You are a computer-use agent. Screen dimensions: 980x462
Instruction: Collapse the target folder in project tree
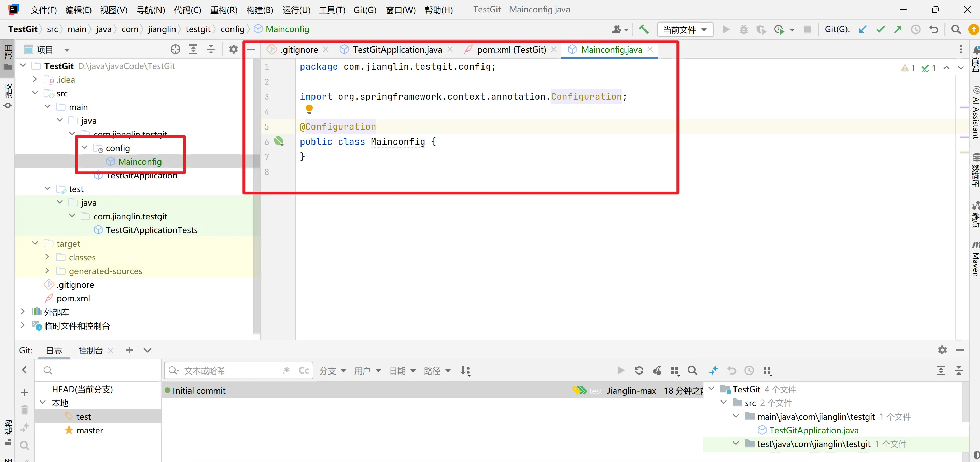pyautogui.click(x=36, y=243)
